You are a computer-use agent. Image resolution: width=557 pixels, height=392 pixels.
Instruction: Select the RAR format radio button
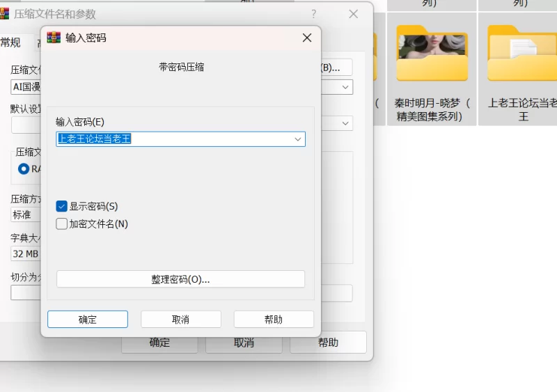(24, 168)
